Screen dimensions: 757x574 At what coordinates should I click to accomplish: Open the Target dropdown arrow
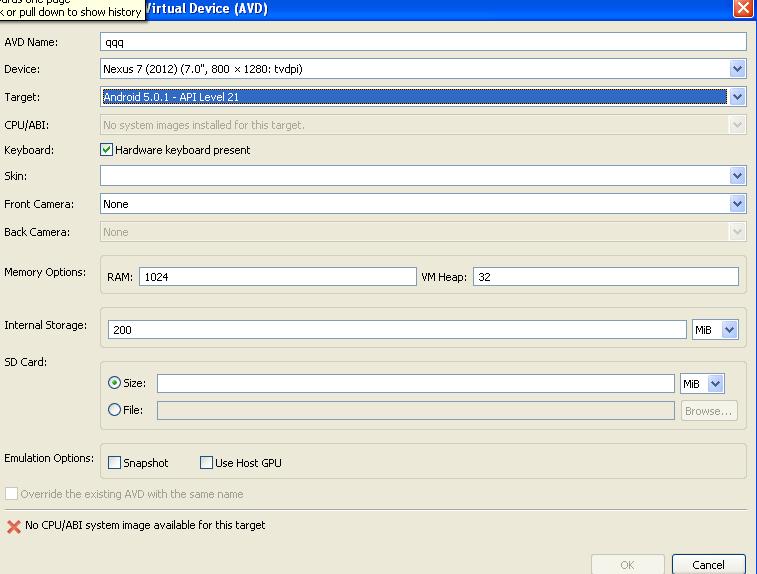(x=737, y=97)
